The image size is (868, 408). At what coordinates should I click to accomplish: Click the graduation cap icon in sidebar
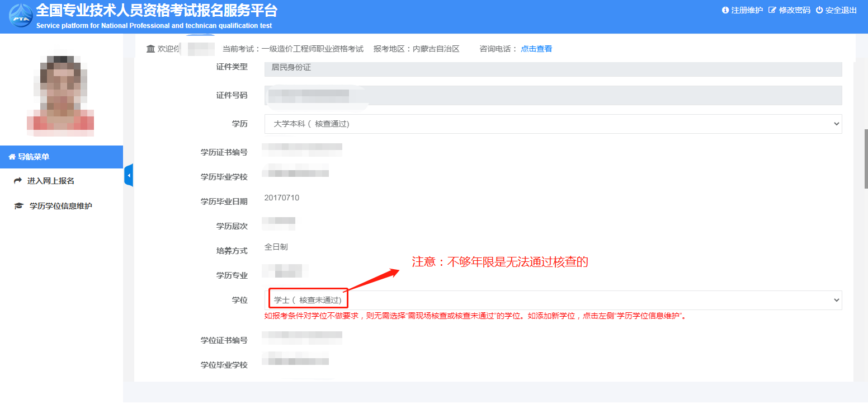point(18,206)
